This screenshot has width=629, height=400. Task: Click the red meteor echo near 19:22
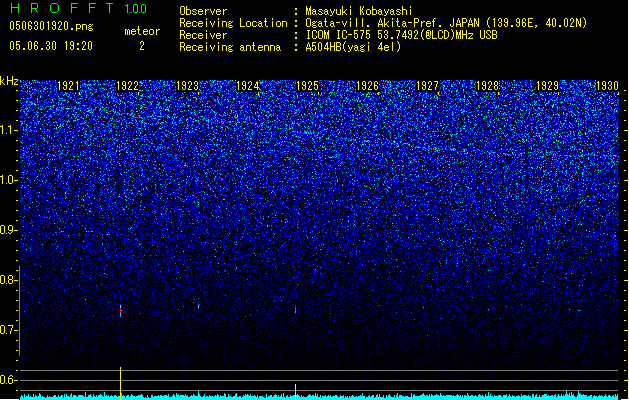120,311
